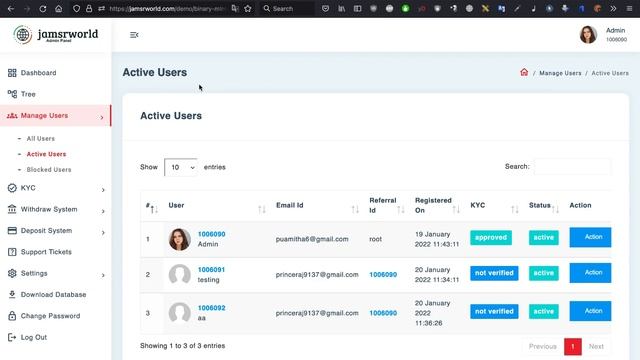The height and width of the screenshot is (360, 640).
Task: Open browser application menu
Action: pos(629,9)
